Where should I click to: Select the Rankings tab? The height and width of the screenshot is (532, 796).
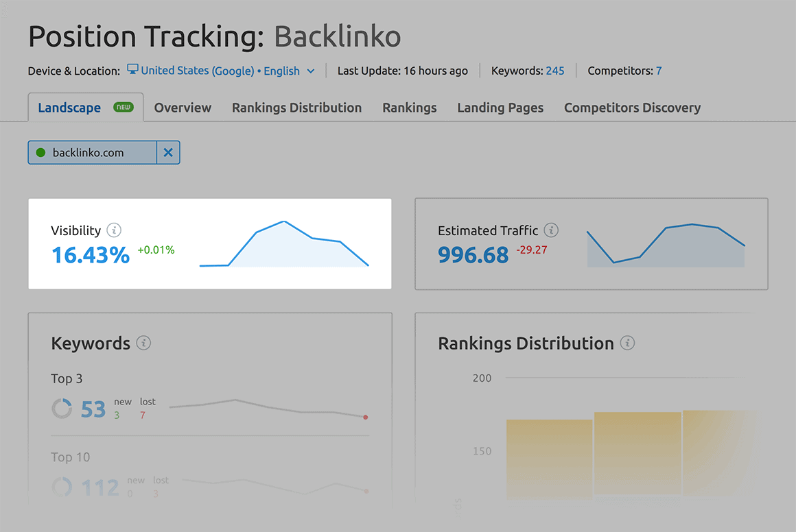coord(410,108)
